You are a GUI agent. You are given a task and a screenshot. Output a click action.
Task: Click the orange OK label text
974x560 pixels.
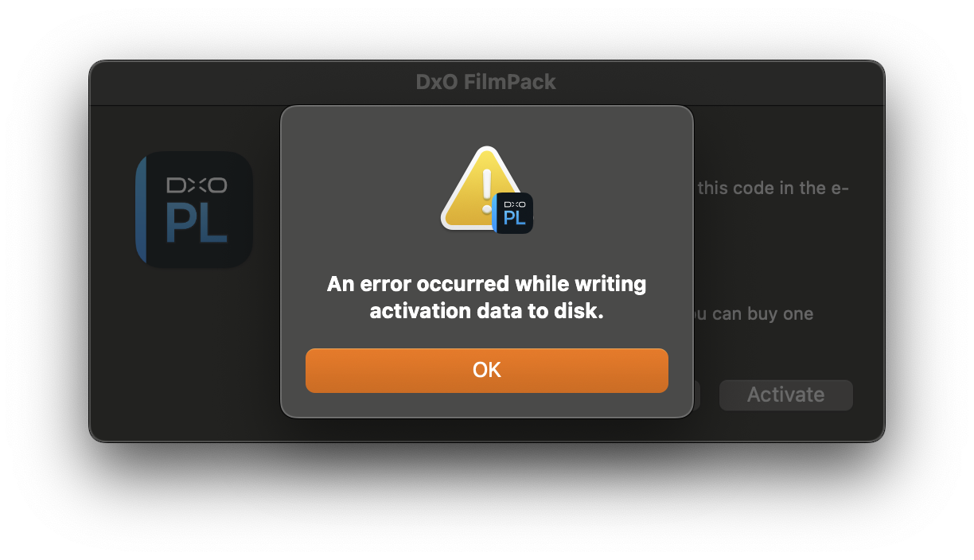[486, 370]
